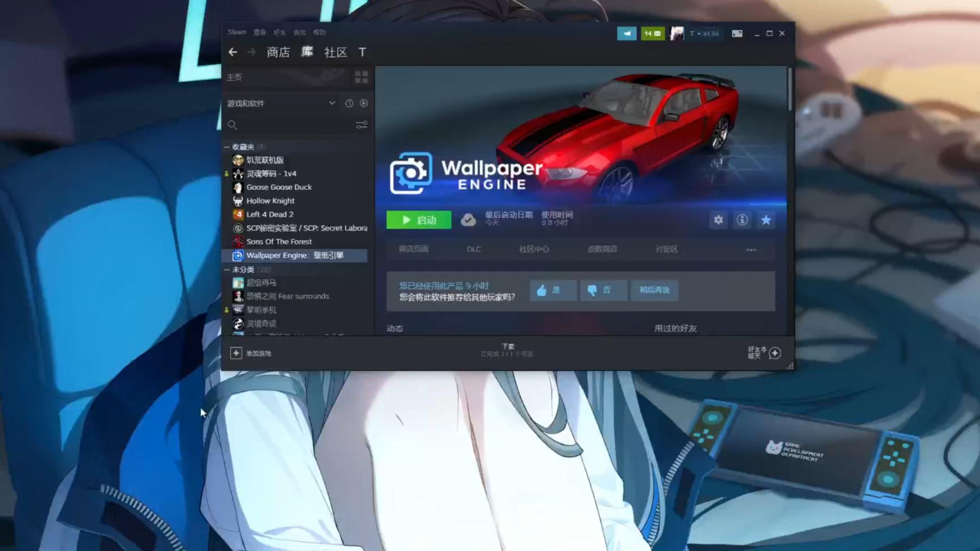Screen dimensions: 980x551
Task: Open the announcements megaphone icon
Action: click(x=627, y=34)
